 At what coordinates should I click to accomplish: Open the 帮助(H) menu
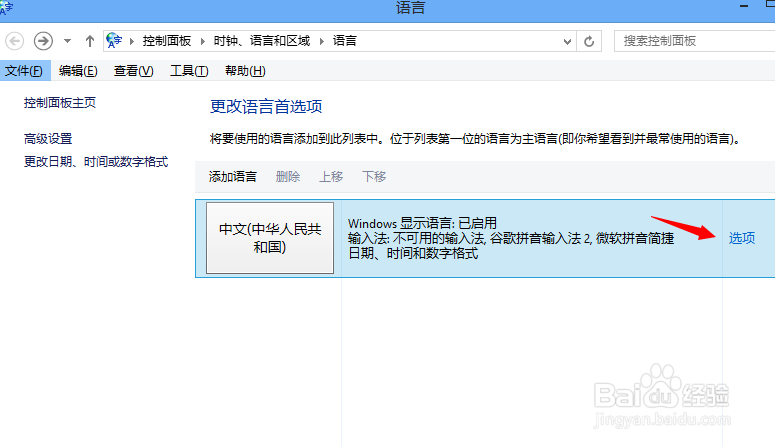click(x=245, y=71)
